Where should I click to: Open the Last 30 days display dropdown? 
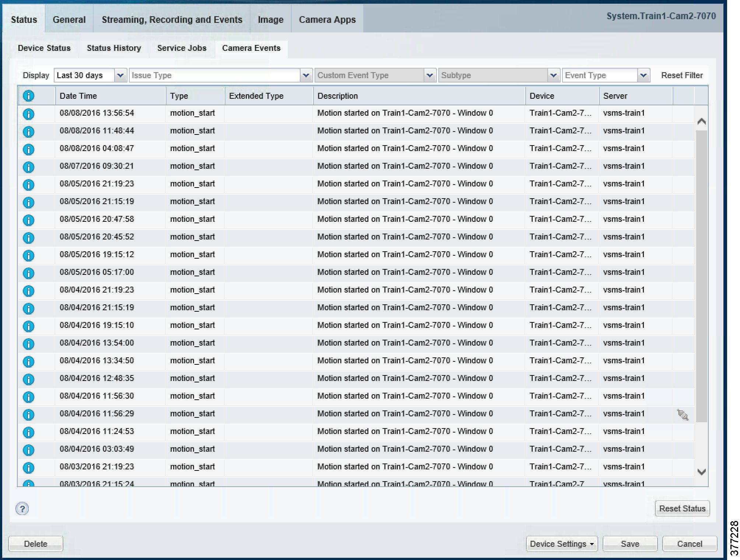point(120,75)
